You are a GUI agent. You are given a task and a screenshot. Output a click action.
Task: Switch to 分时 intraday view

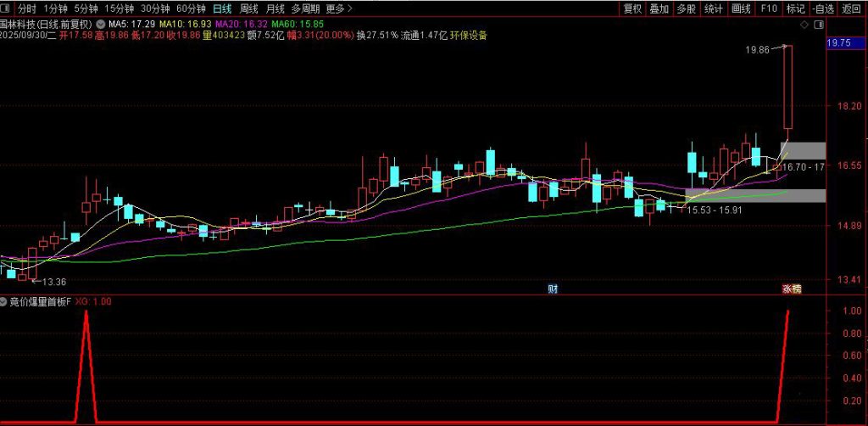[x=26, y=8]
